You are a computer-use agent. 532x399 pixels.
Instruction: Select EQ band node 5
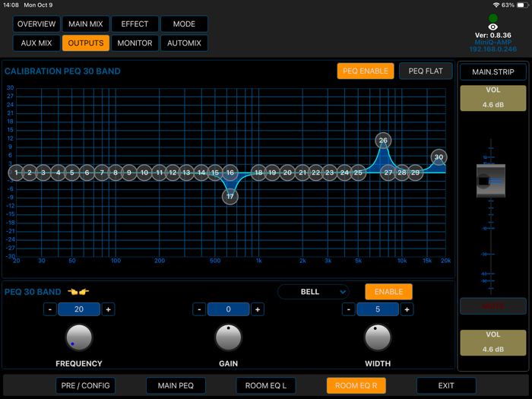point(72,173)
